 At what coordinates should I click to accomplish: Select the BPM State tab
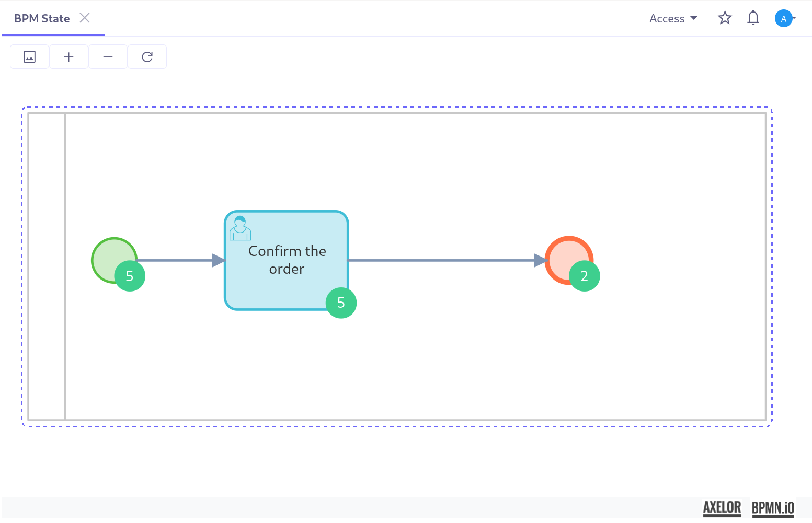(42, 18)
